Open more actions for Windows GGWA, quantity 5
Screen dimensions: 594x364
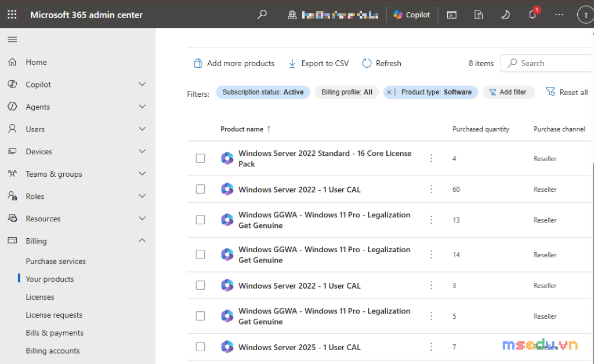click(431, 316)
